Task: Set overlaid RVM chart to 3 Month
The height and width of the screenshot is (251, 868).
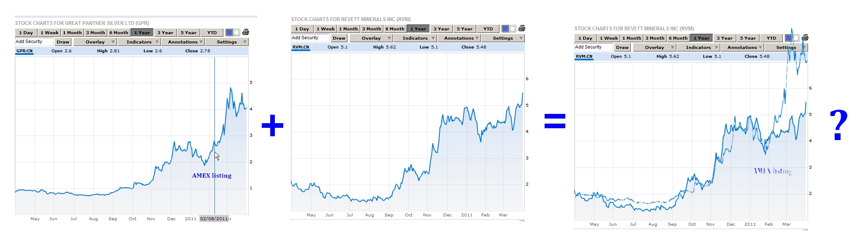Action: (x=655, y=38)
